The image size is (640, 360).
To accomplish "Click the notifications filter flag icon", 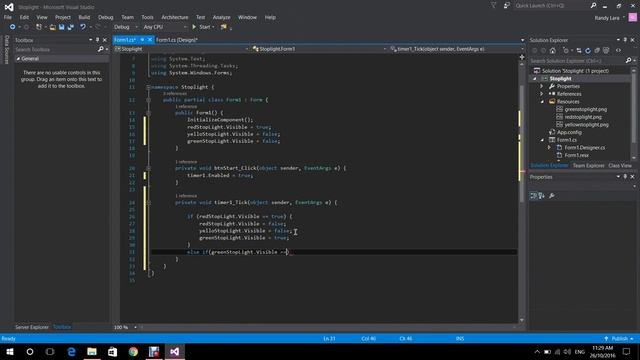I will (x=493, y=6).
